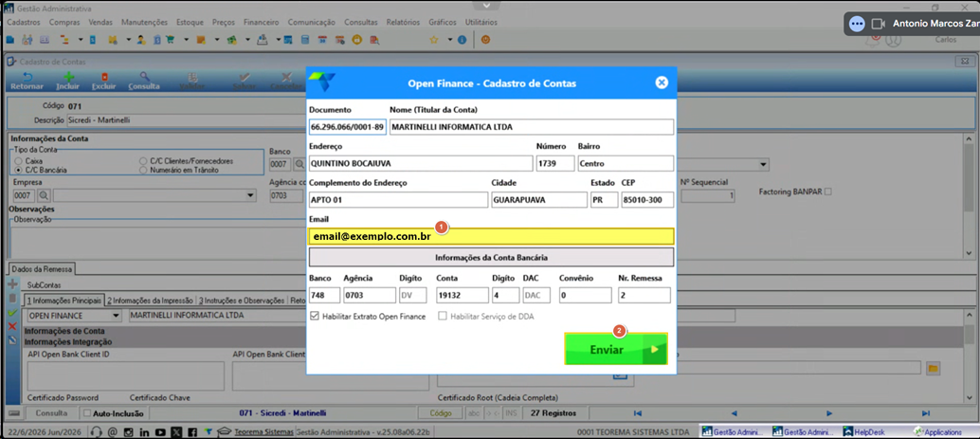Open the Relatórios menu

tap(403, 22)
